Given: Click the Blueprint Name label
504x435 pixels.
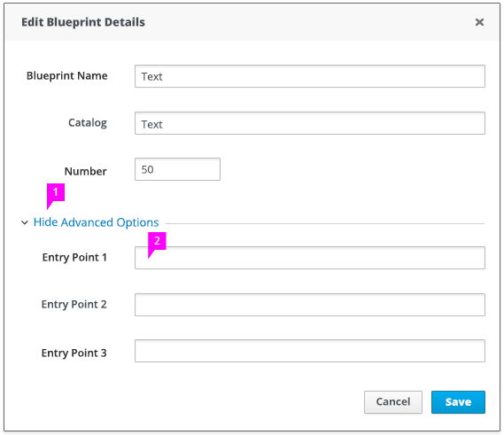Looking at the screenshot, I should [66, 76].
